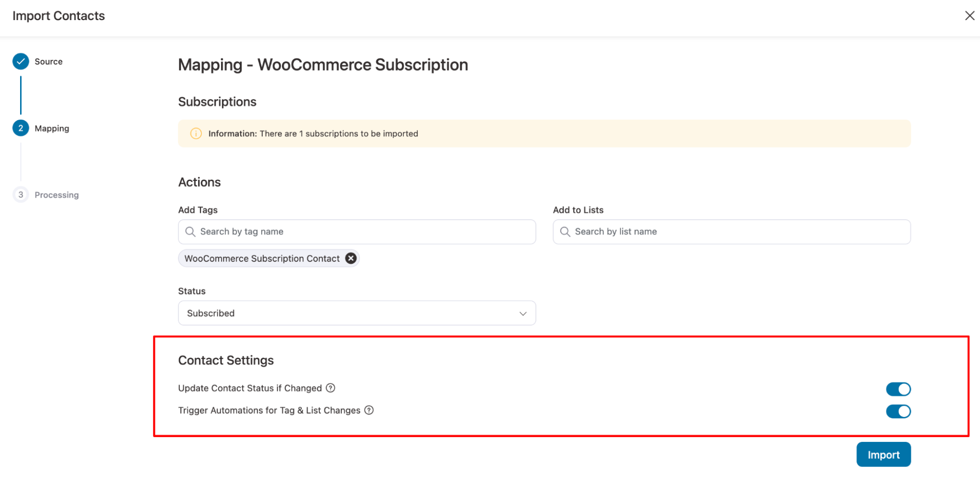Navigate back to the Source step

[48, 61]
